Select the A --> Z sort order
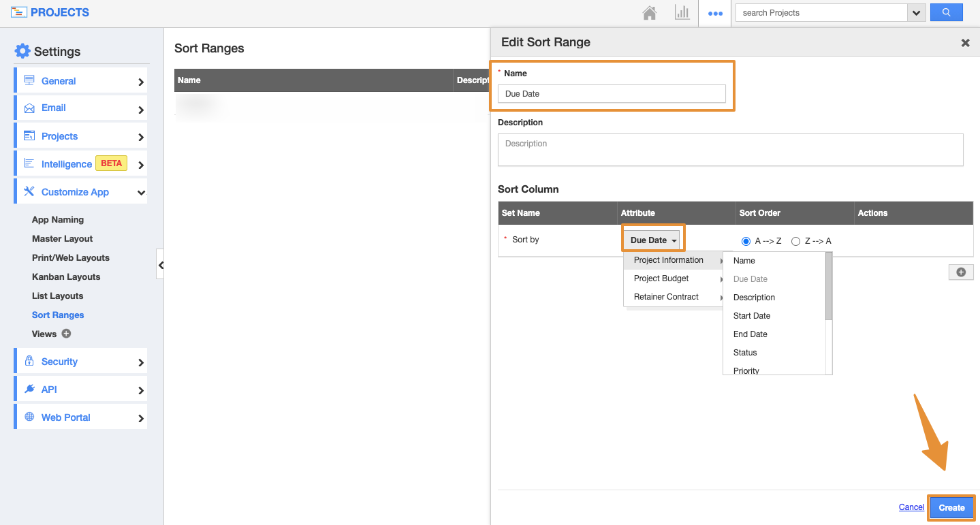This screenshot has height=525, width=980. 746,241
